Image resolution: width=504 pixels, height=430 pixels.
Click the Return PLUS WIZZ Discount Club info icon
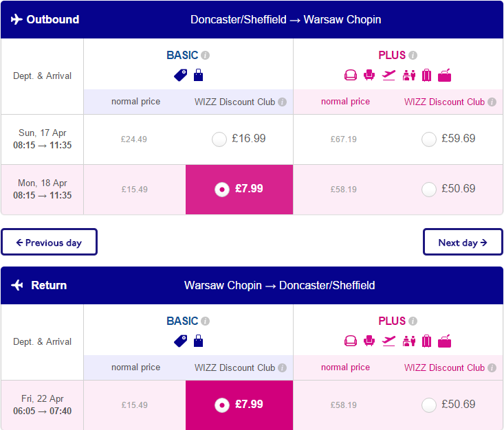(492, 367)
